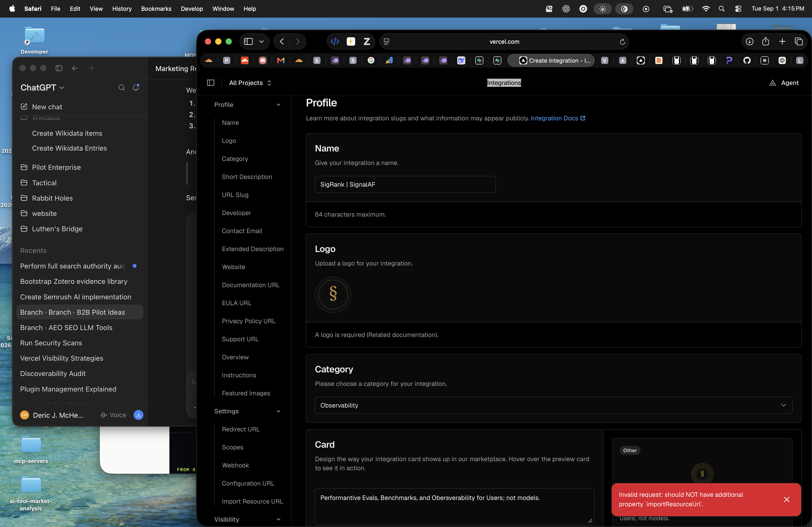
Task: Open the Apple menu
Action: [12, 9]
